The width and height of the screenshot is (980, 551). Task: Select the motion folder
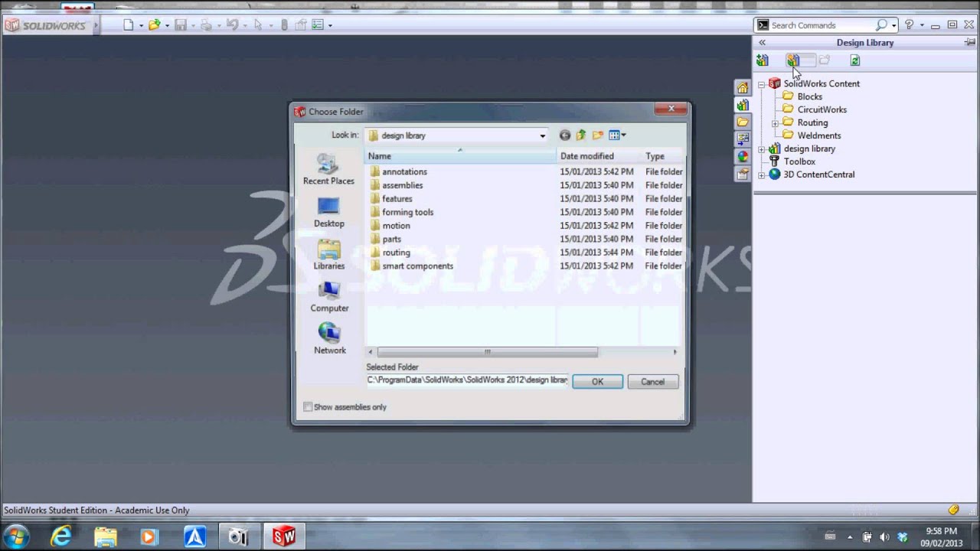[x=390, y=226]
